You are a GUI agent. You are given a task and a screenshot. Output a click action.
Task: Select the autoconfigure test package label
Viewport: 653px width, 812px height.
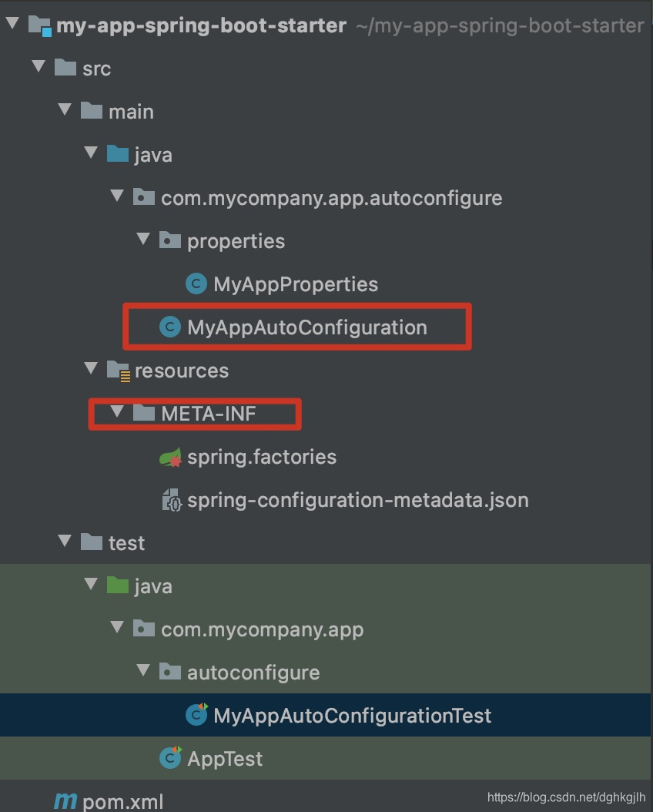(x=253, y=673)
